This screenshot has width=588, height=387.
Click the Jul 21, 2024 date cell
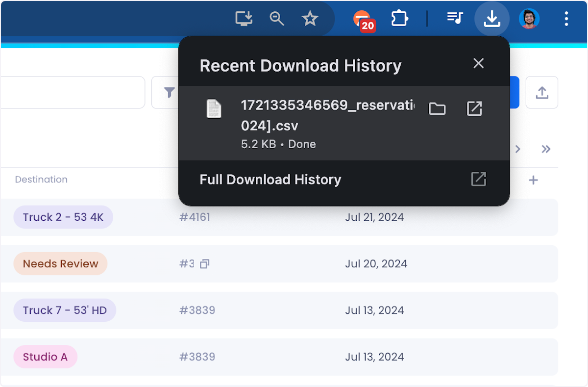[x=374, y=217]
